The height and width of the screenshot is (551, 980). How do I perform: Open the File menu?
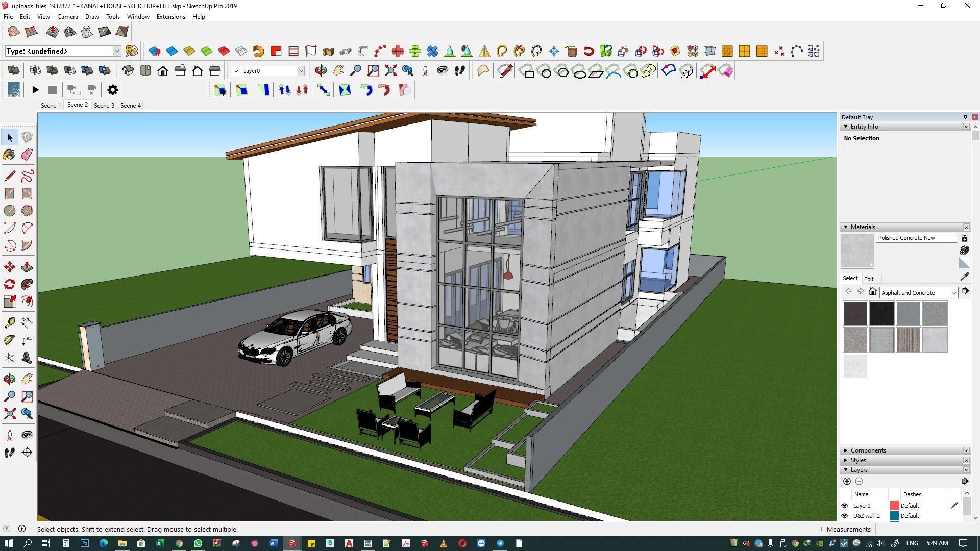tap(8, 17)
